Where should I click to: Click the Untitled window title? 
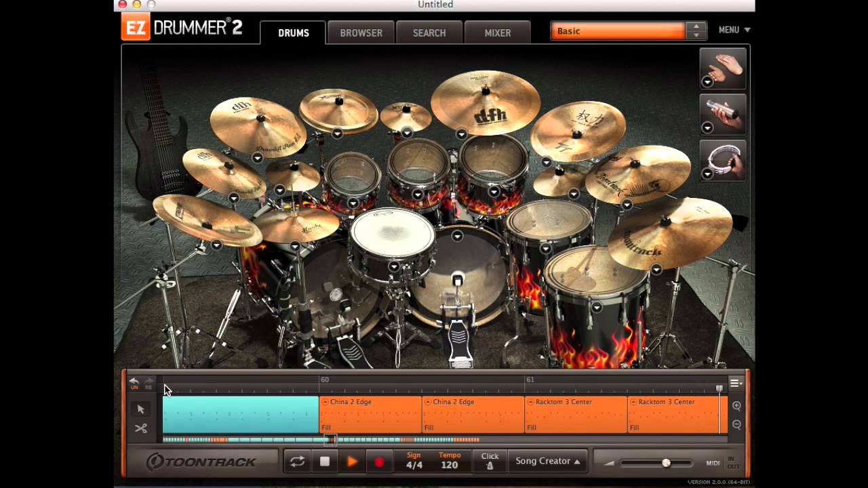point(435,5)
